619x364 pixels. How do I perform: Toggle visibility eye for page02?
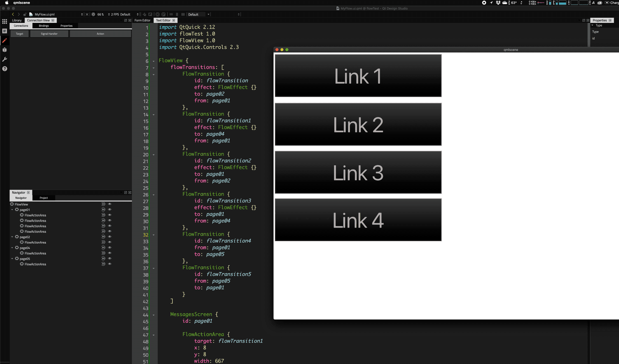coord(110,237)
